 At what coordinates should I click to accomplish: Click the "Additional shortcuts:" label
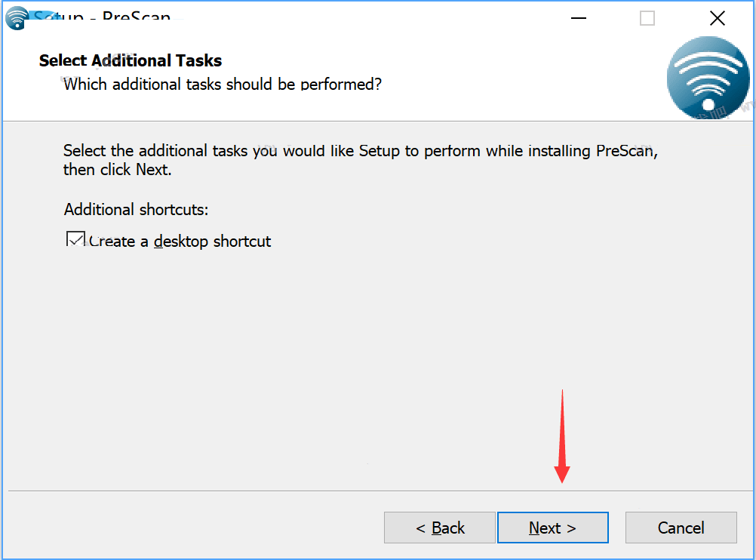pyautogui.click(x=136, y=209)
